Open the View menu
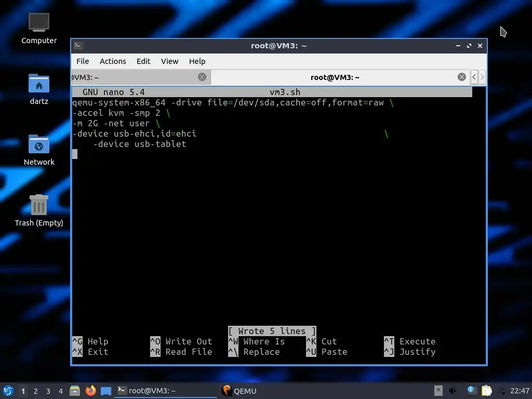532x399 pixels. 169,61
